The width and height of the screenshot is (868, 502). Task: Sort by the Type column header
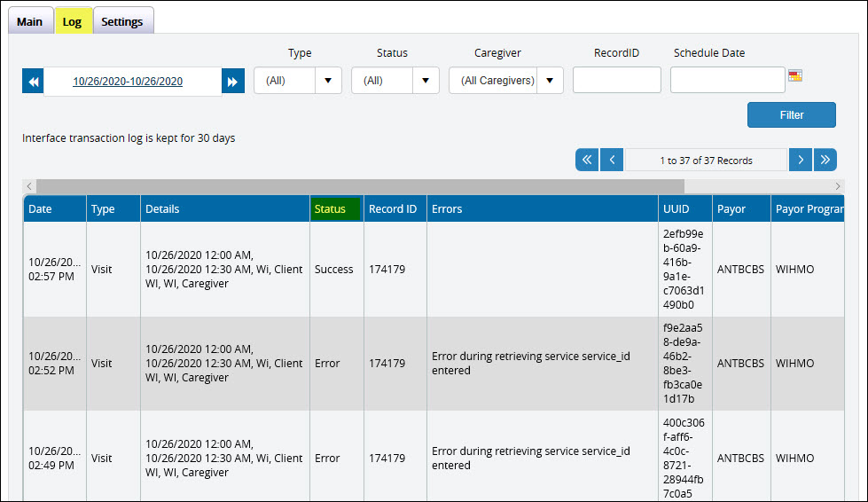113,208
